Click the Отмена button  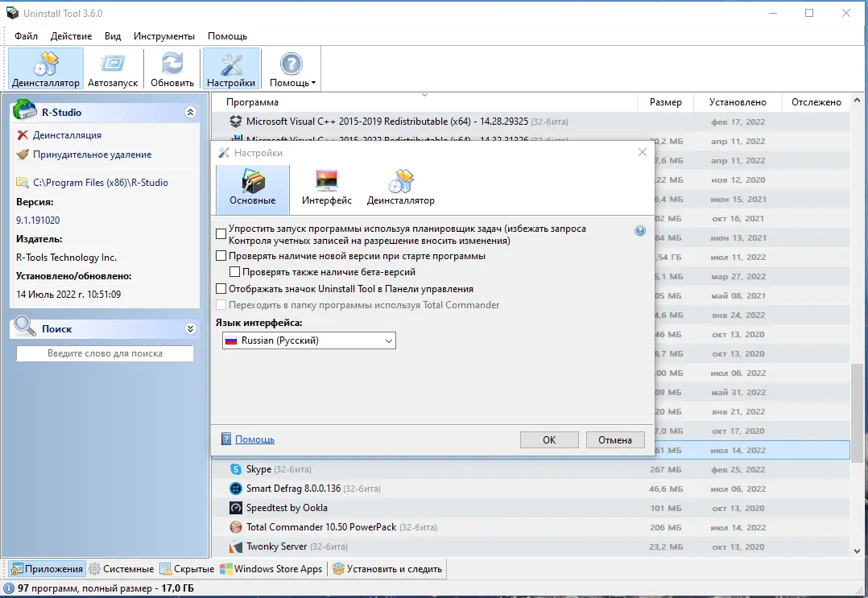pyautogui.click(x=615, y=439)
